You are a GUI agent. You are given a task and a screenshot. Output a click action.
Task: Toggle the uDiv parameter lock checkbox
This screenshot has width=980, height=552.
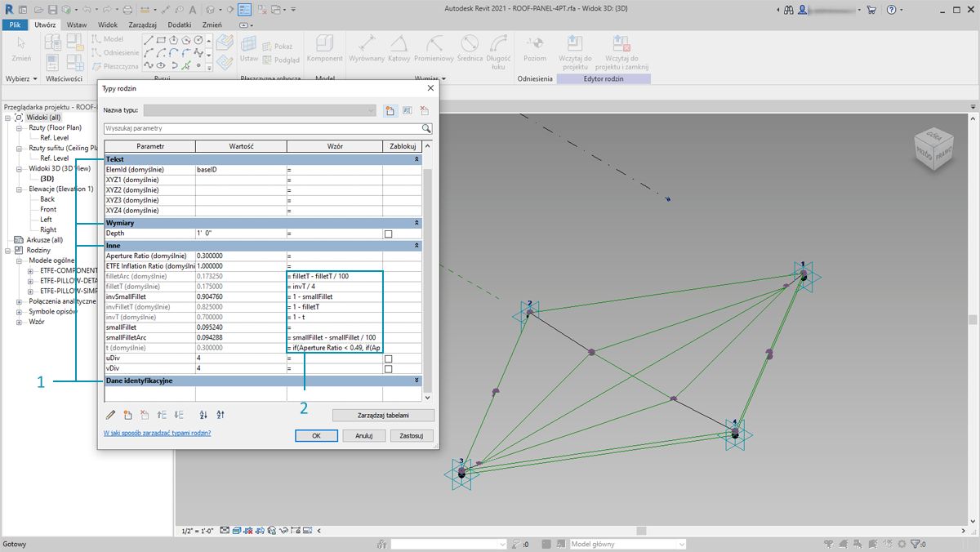click(389, 358)
